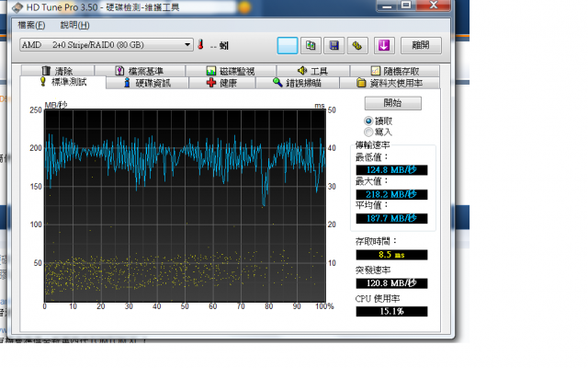Image resolution: width=588 pixels, height=368 pixels.
Task: Open the options gears icon
Action: tap(357, 45)
